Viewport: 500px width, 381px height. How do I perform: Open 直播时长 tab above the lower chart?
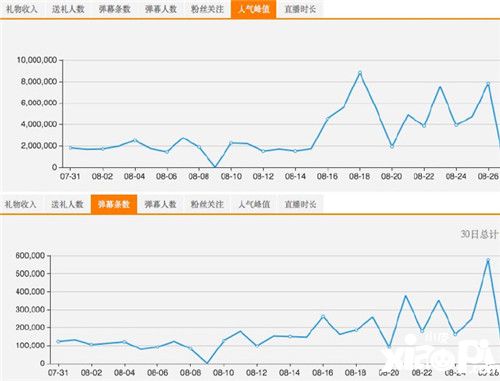300,204
